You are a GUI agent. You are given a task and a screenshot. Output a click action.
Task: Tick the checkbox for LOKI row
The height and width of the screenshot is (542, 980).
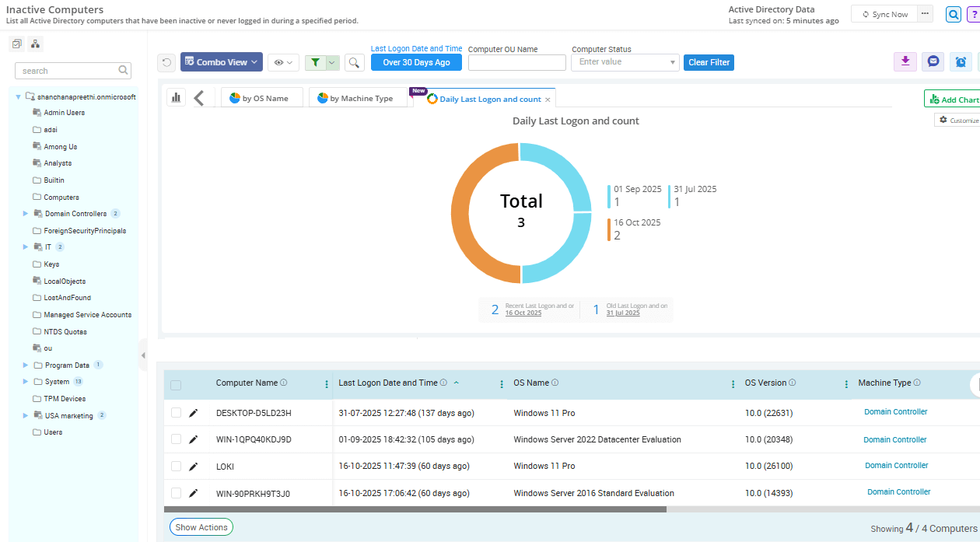point(176,467)
